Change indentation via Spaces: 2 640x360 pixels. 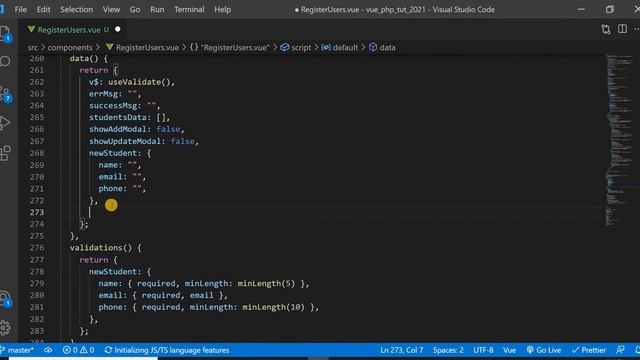(x=448, y=350)
